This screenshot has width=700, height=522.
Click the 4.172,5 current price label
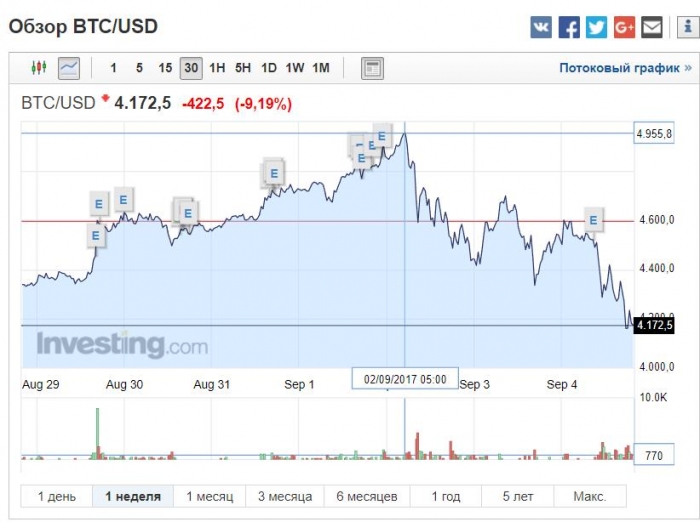(654, 325)
